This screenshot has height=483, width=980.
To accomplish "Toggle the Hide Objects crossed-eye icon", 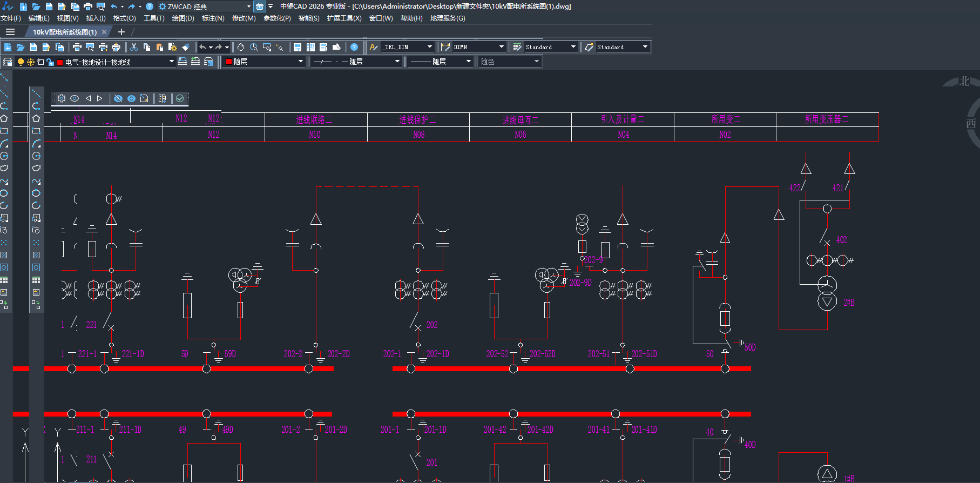I will coord(118,98).
